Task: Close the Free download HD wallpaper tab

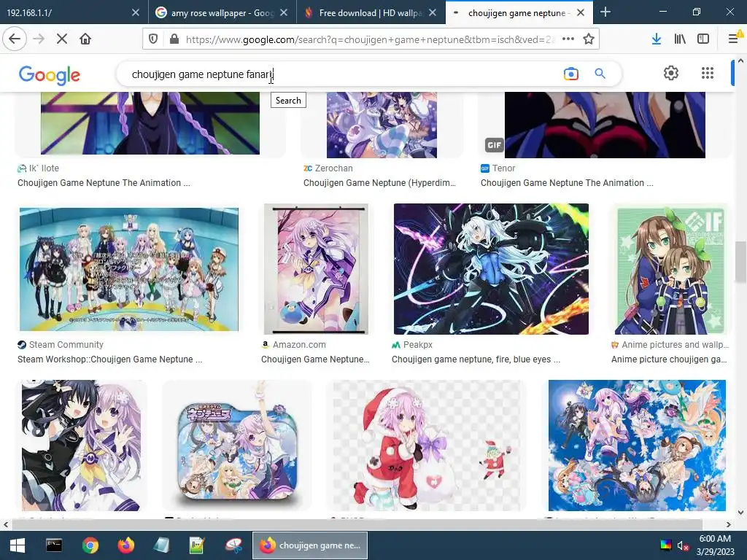Action: tap(433, 13)
